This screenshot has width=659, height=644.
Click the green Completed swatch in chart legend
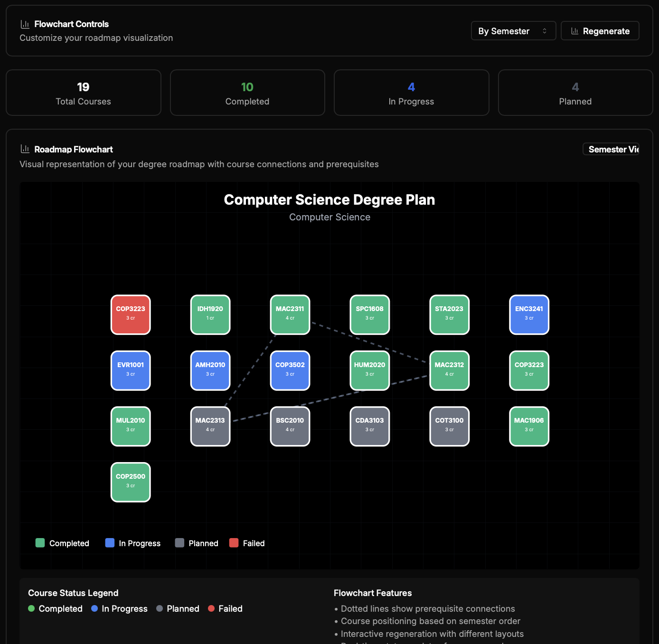pyautogui.click(x=40, y=543)
